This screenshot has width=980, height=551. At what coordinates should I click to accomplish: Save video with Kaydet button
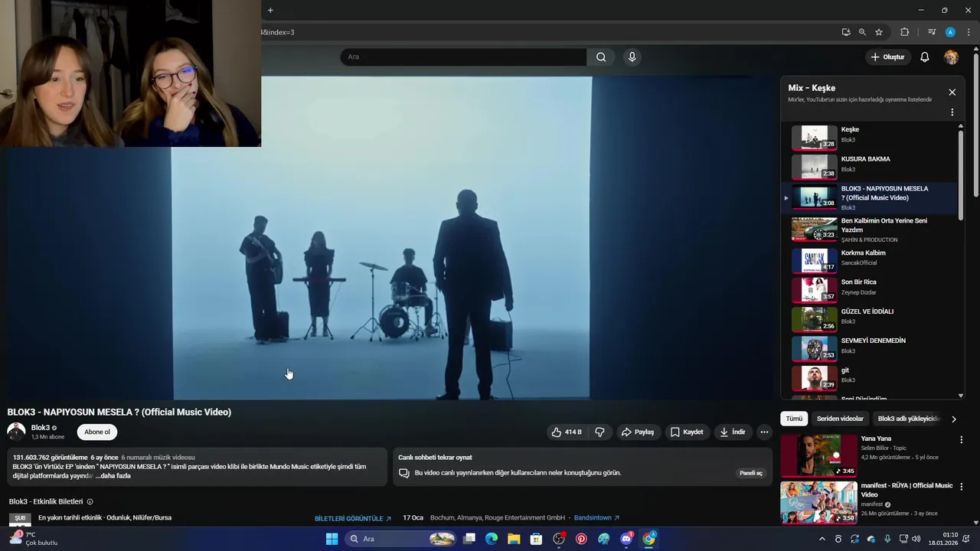[x=687, y=432]
